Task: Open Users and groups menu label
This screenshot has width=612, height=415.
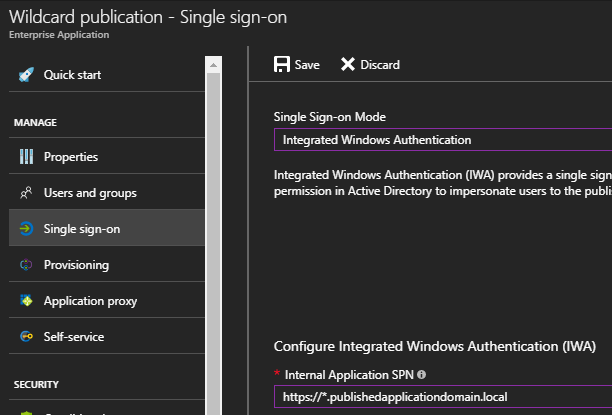Action: point(90,193)
